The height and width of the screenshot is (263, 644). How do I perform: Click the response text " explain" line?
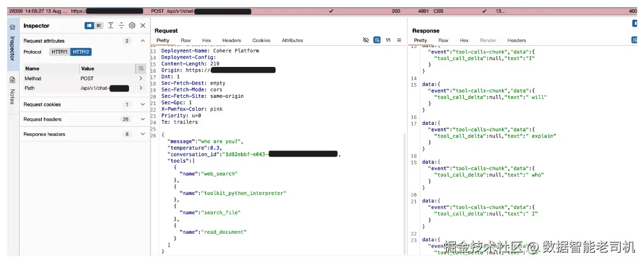(495, 136)
